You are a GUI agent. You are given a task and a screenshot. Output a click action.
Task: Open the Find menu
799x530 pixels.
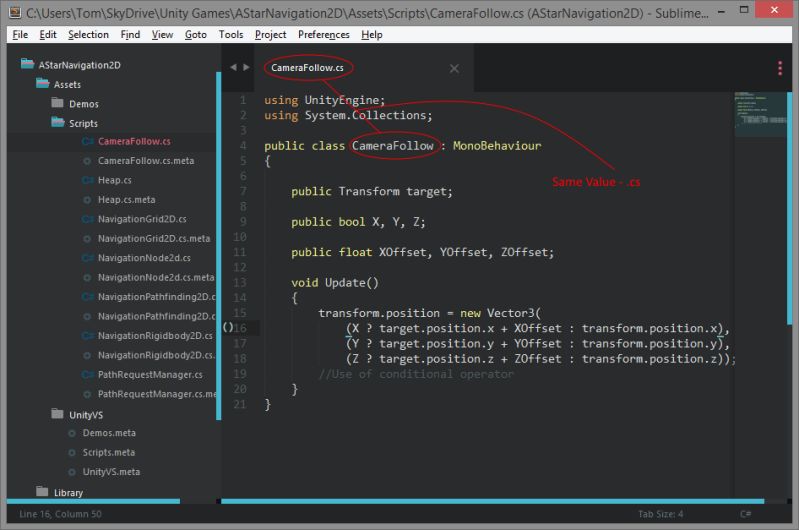tap(130, 35)
